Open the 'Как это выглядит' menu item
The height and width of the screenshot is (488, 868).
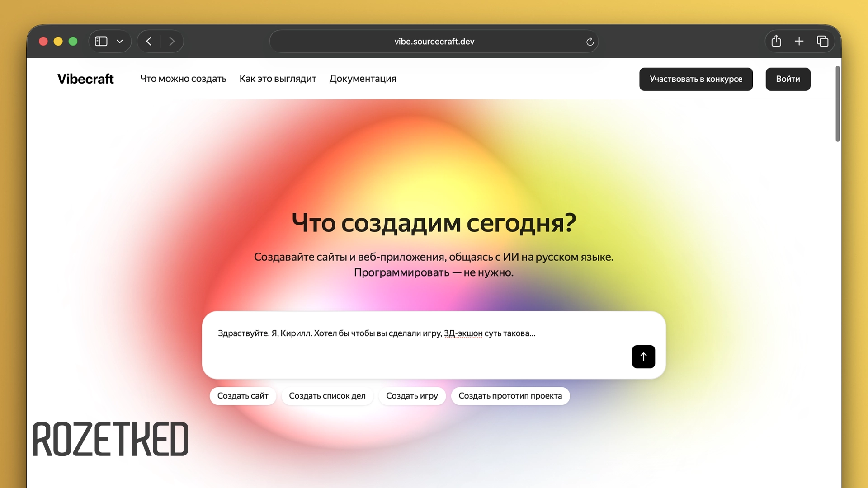pos(278,79)
